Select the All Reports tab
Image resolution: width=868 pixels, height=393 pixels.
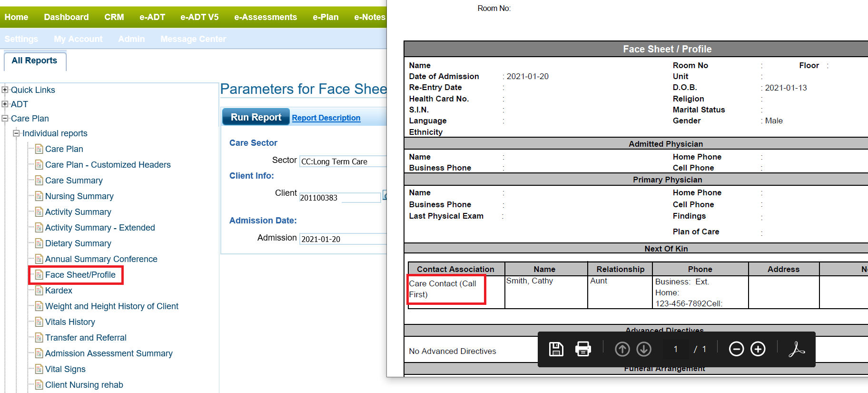point(34,60)
